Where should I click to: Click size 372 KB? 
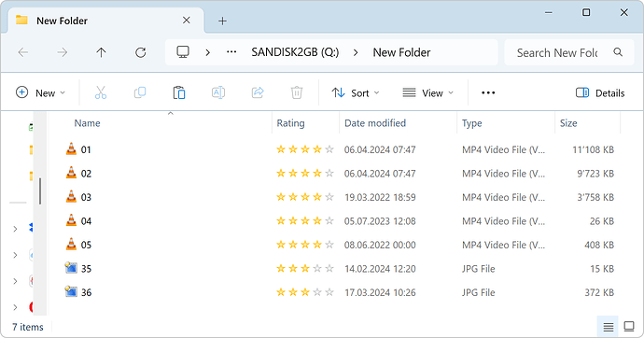pos(599,292)
